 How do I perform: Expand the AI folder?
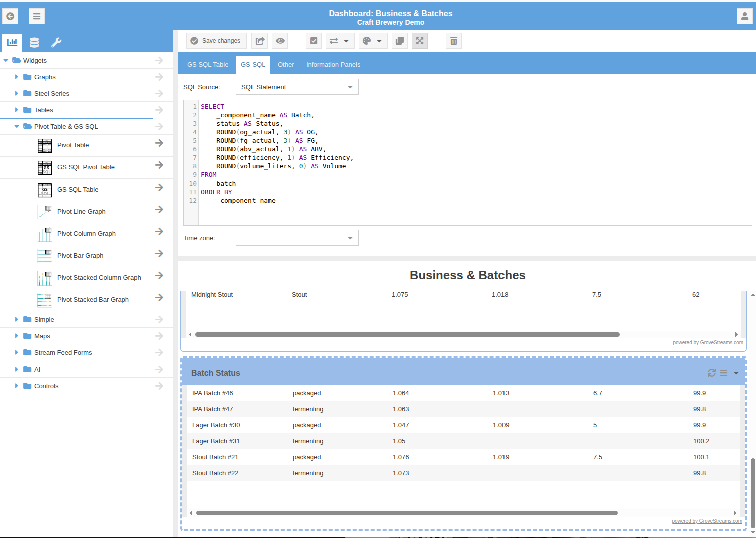tap(17, 369)
